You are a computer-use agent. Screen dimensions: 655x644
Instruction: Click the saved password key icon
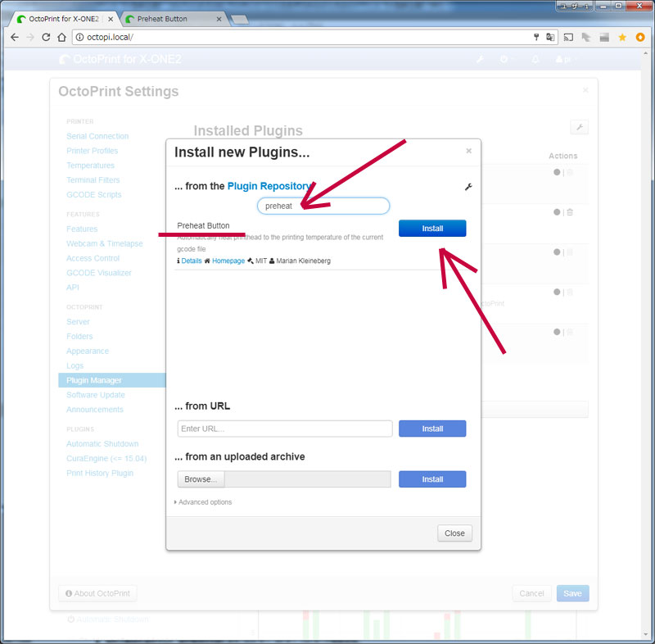click(x=536, y=37)
